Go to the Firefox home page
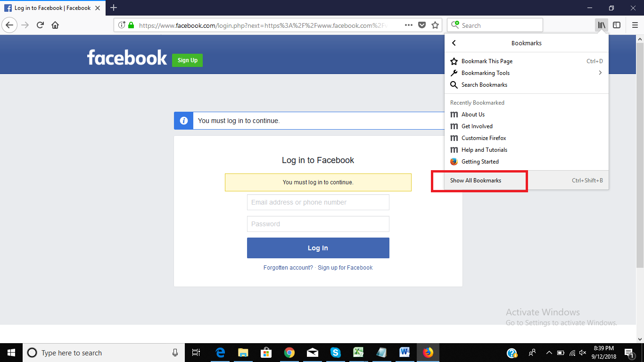 click(55, 25)
